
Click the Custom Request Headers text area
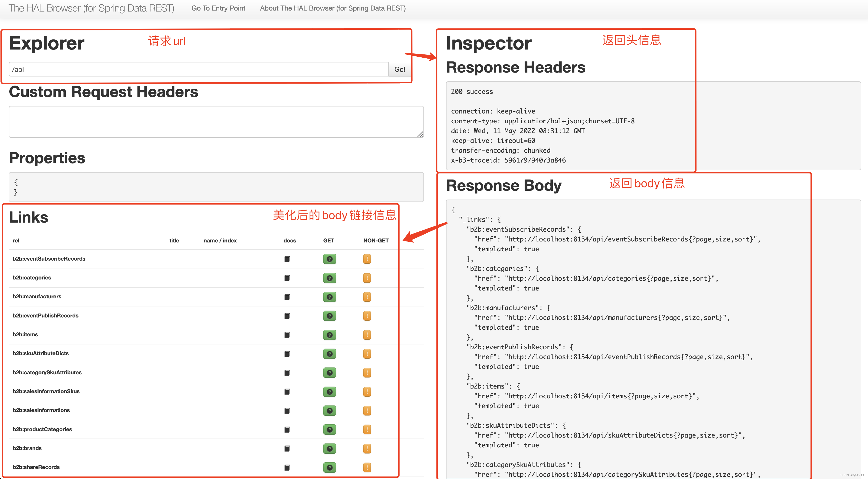point(216,122)
